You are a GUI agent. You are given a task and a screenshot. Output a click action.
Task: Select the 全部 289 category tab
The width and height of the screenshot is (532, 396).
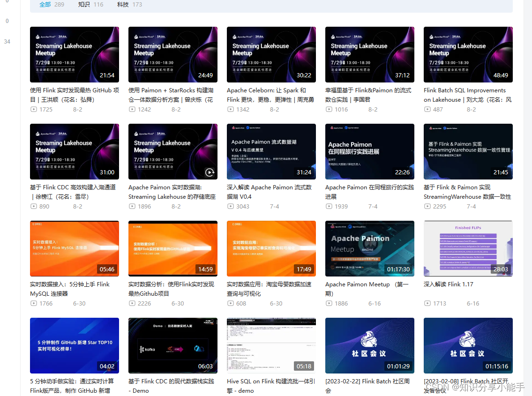[x=52, y=4]
